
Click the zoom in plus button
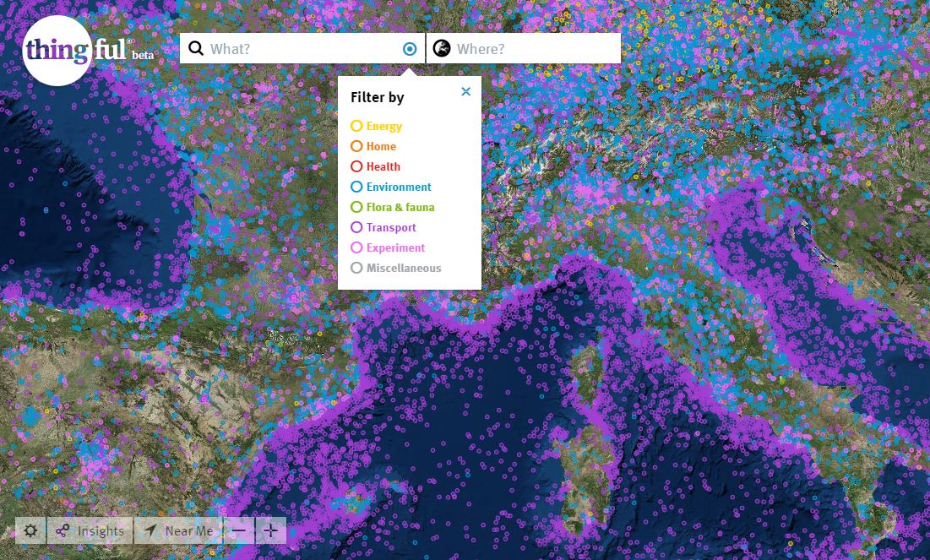(x=270, y=530)
